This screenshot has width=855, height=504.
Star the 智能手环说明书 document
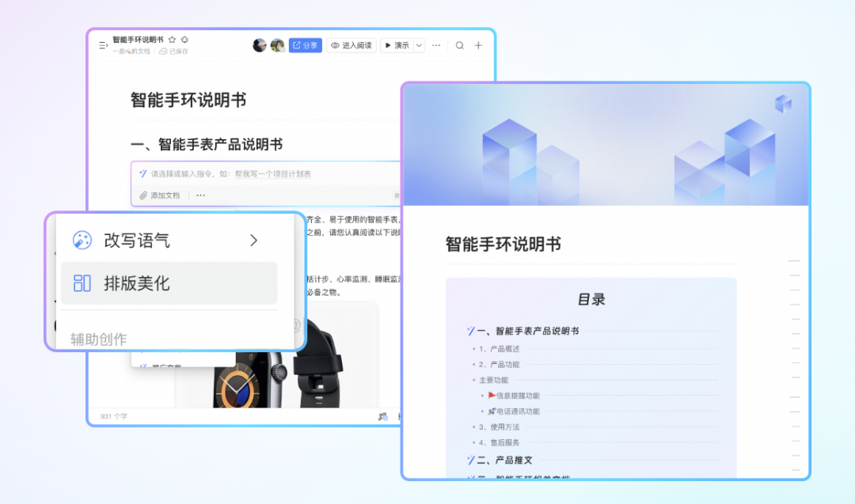173,40
